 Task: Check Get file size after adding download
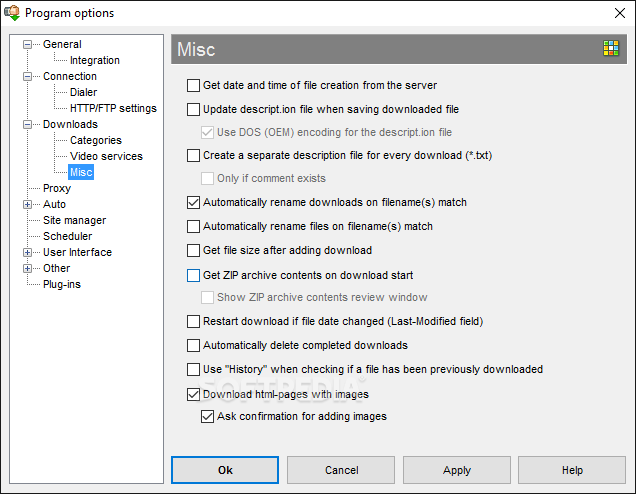pyautogui.click(x=193, y=250)
